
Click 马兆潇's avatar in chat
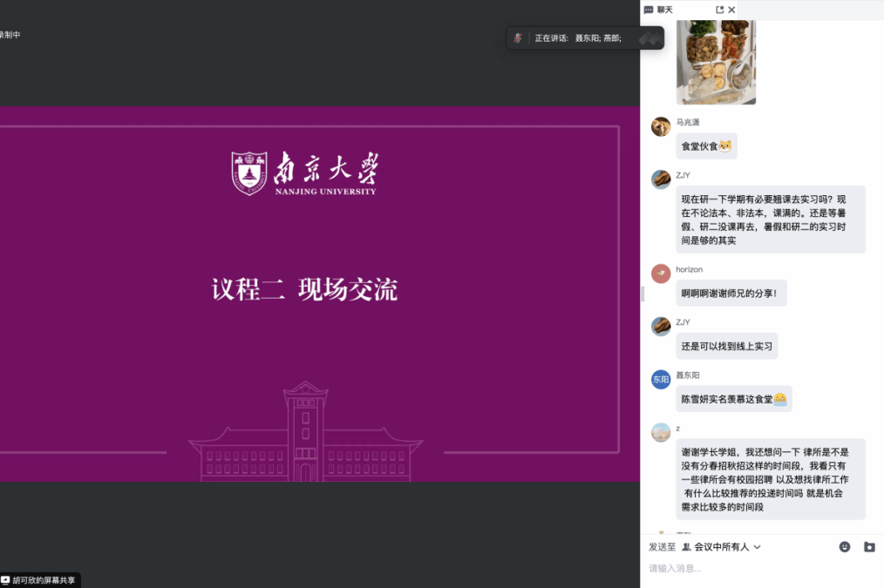point(661,126)
